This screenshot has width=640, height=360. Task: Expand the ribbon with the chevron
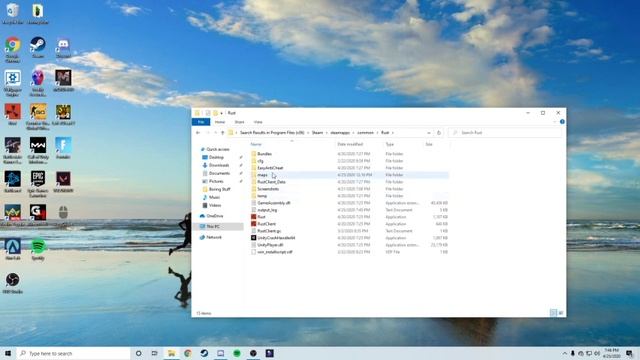(554, 122)
